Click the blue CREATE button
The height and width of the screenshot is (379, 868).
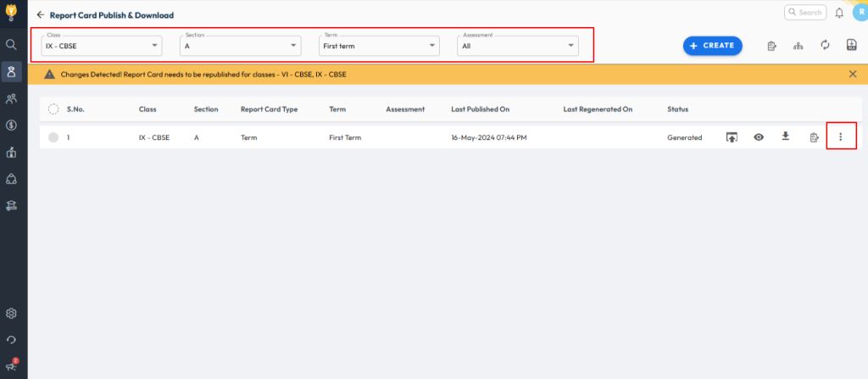pyautogui.click(x=712, y=46)
